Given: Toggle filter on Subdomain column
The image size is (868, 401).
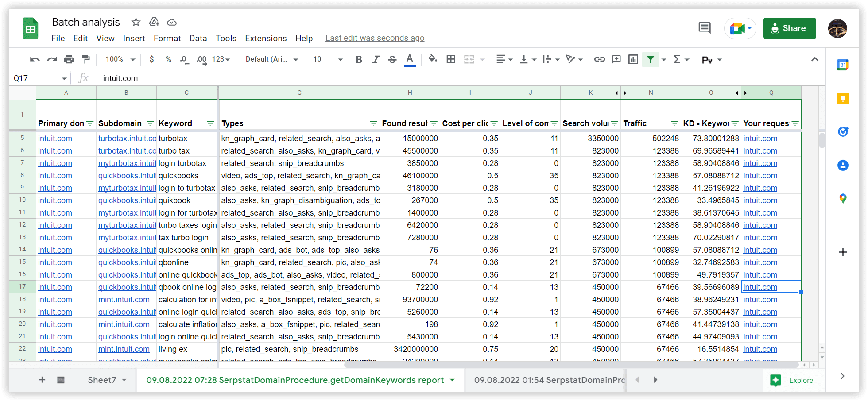Looking at the screenshot, I should pyautogui.click(x=150, y=123).
